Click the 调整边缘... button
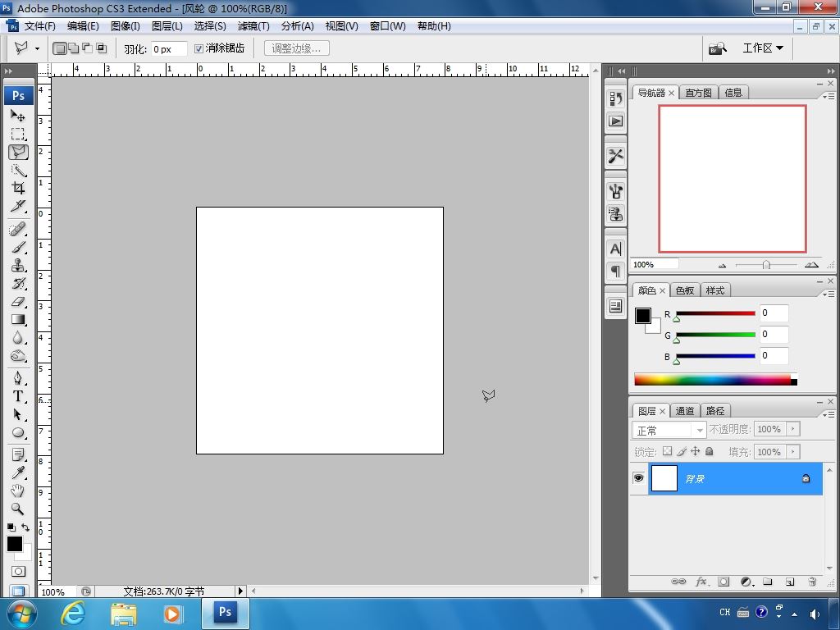 [x=296, y=48]
